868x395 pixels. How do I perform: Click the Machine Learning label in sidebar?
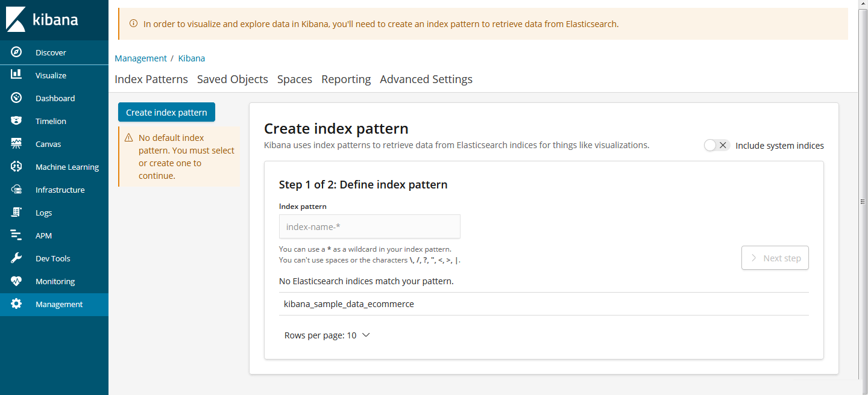coord(67,167)
